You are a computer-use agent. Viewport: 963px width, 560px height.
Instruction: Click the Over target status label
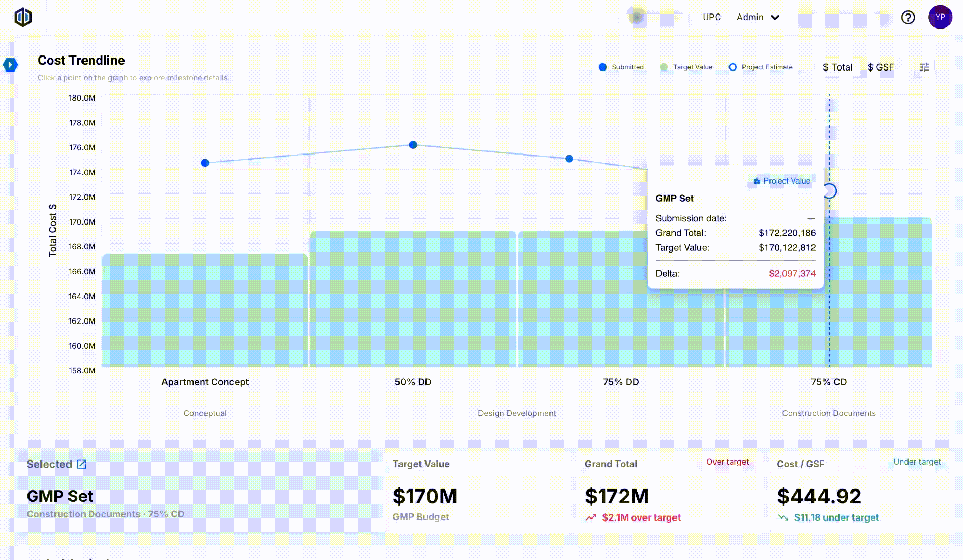coord(727,462)
